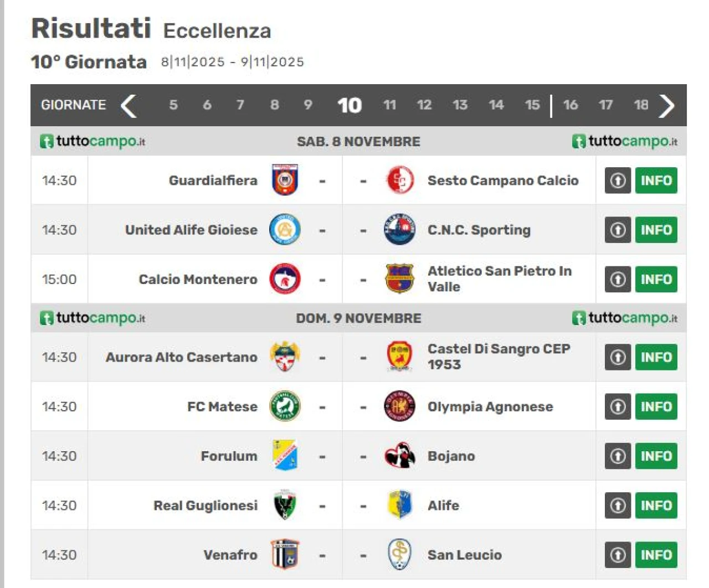Screen dimensions: 709x588
Task: Open INFO for Calcio Montenero match
Action: point(656,279)
